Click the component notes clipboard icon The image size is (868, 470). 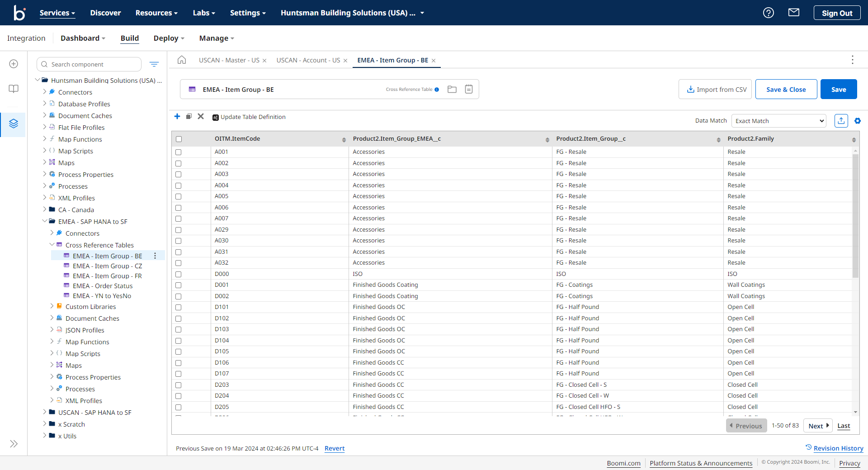(x=469, y=89)
